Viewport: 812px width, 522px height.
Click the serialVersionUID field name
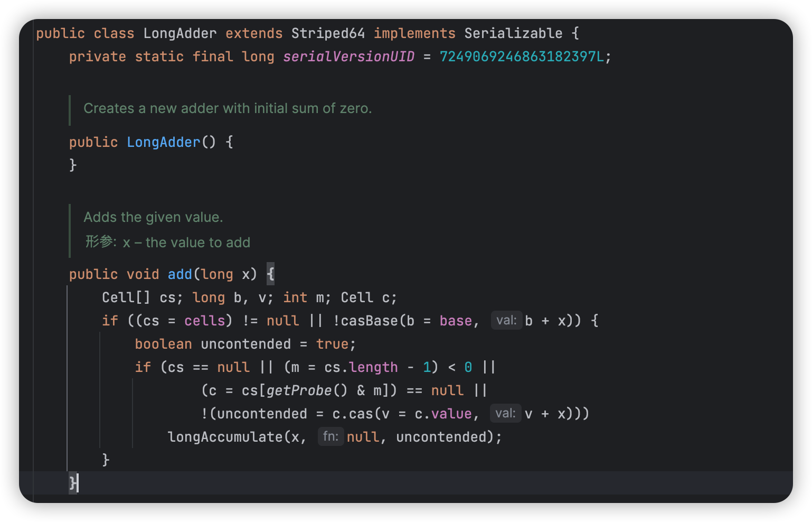click(349, 57)
